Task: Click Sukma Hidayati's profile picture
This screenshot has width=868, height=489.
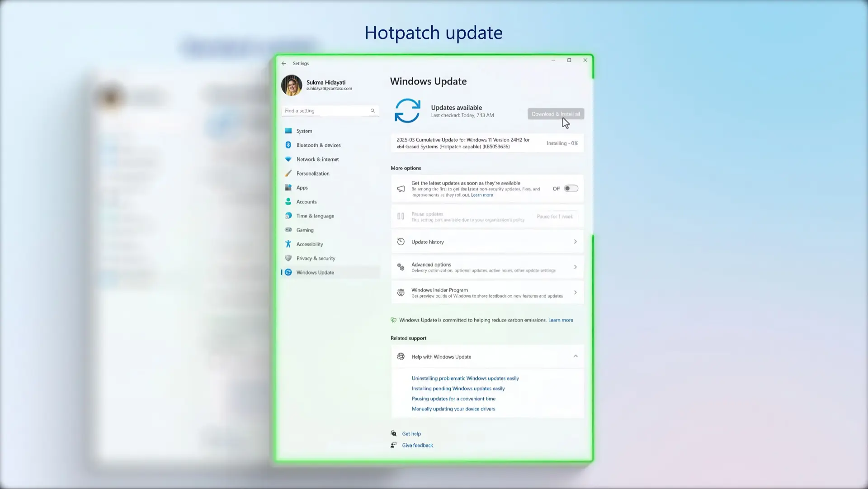Action: [x=292, y=85]
